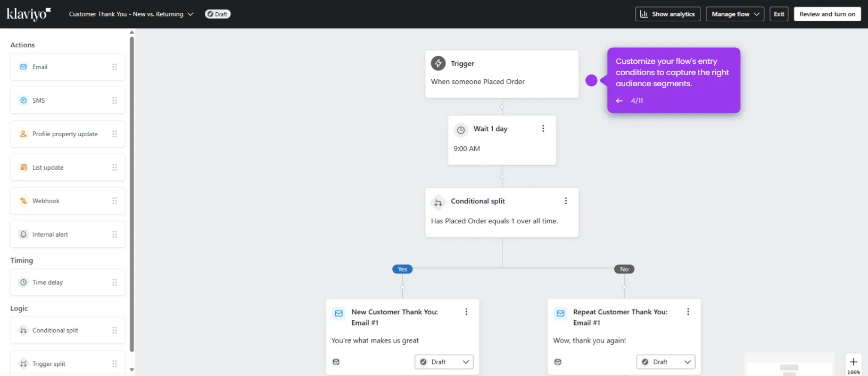Viewport: 868px width, 376px height.
Task: Select the Wait 1 day card
Action: 502,140
